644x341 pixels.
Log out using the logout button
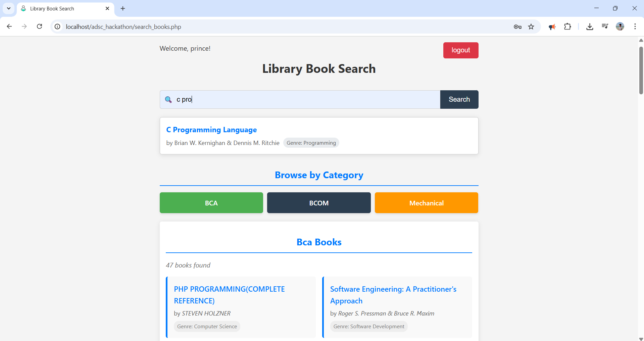pos(461,50)
